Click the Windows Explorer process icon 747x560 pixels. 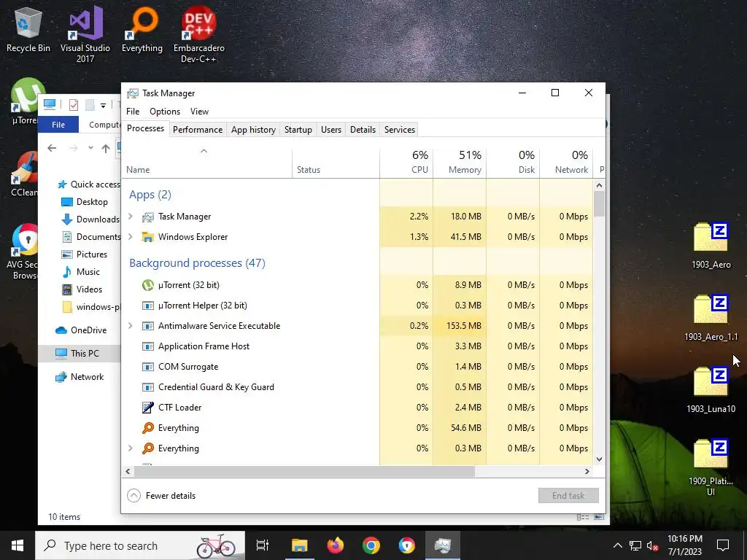(x=147, y=237)
